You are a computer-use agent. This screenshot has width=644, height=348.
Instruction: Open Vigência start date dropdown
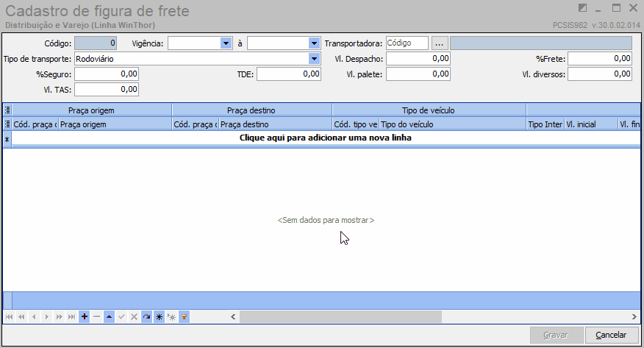pos(226,43)
